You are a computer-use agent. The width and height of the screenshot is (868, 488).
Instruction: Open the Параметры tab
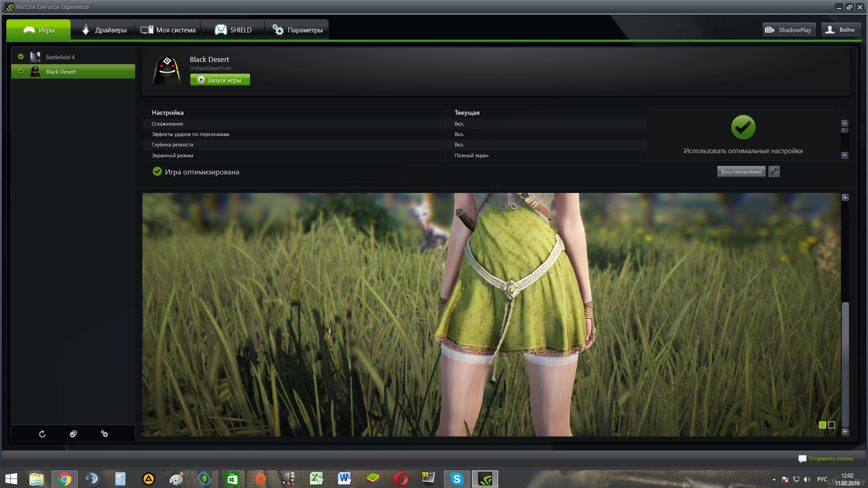point(297,30)
